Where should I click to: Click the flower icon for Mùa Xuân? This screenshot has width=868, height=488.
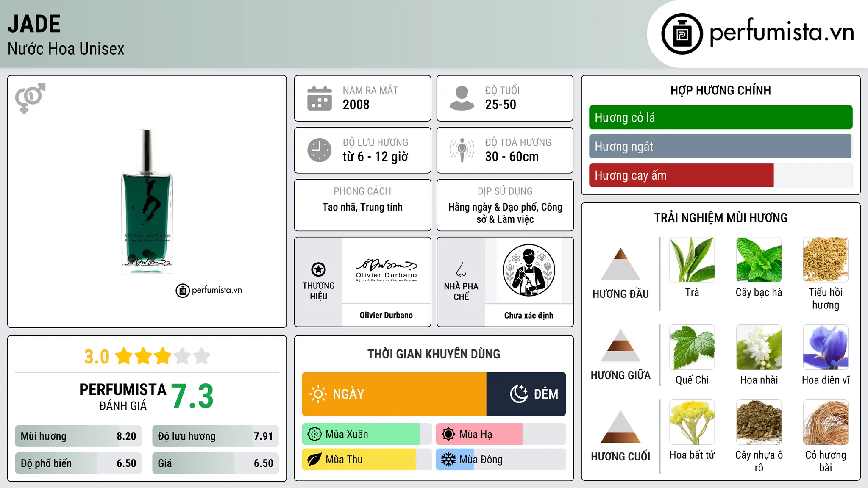pos(314,434)
